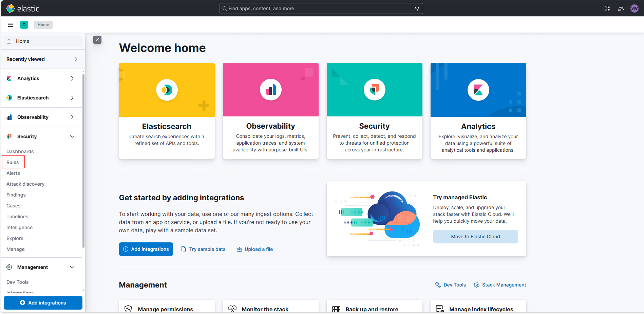Screen dimensions: 644x314
Task: Click the Elastic Cloud illustration
Action: pos(377,219)
